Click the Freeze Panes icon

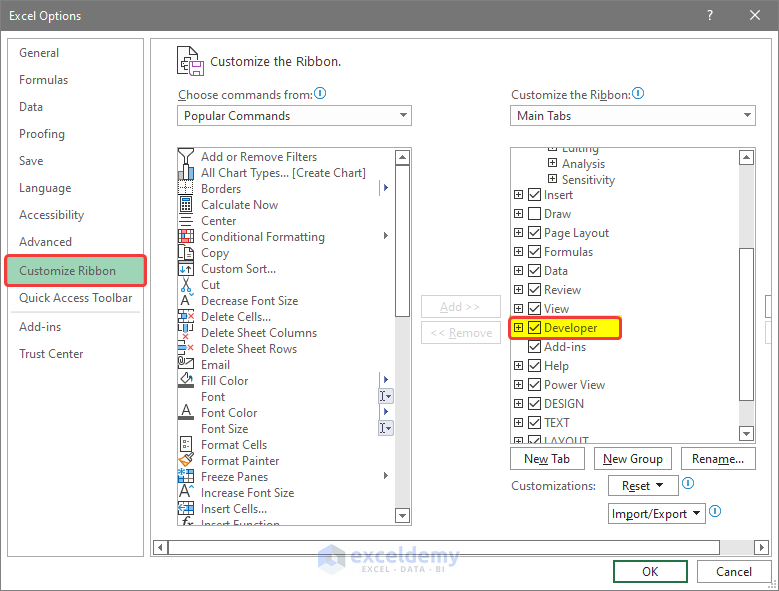point(186,476)
